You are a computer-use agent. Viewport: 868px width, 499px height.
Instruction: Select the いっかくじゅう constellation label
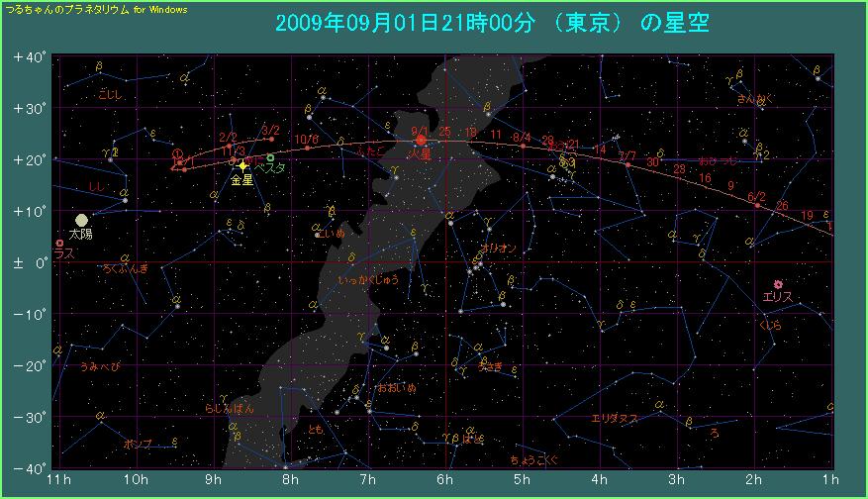[368, 280]
